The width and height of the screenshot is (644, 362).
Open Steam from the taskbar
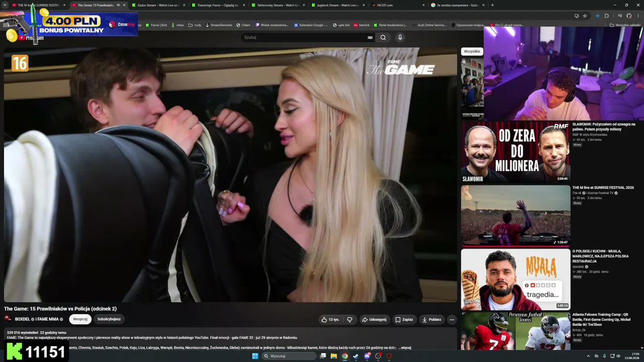356,356
